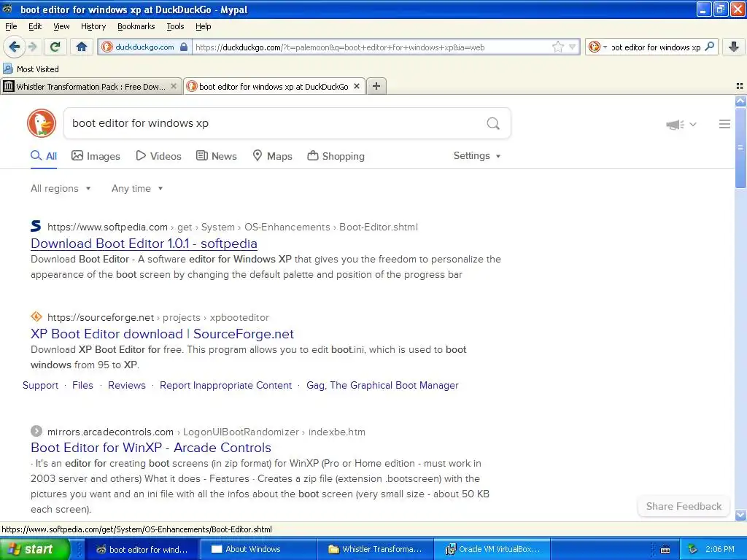Click the browser URL address field
Screen dimensions: 747x560
[x=371, y=47]
